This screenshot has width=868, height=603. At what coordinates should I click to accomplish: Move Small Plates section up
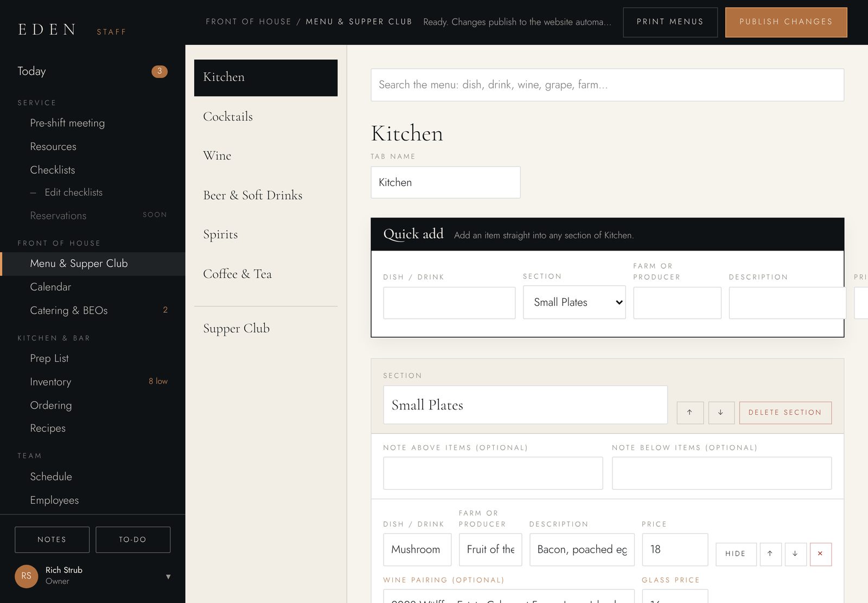(690, 413)
